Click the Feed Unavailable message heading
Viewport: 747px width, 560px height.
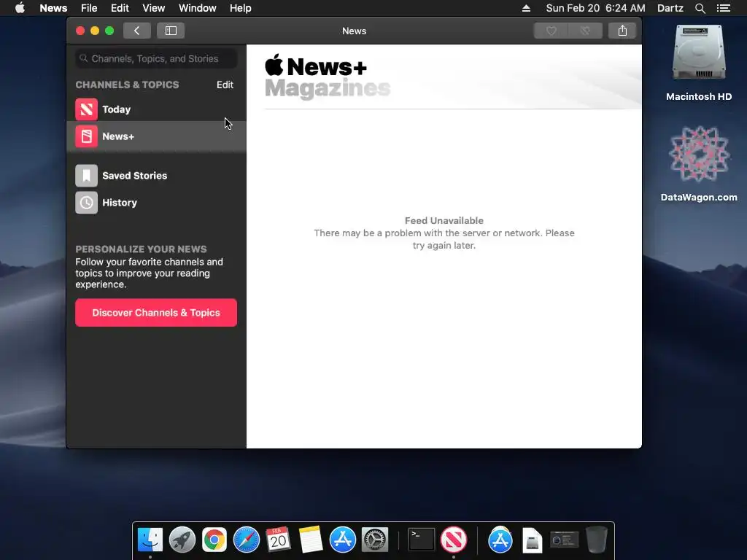(444, 220)
